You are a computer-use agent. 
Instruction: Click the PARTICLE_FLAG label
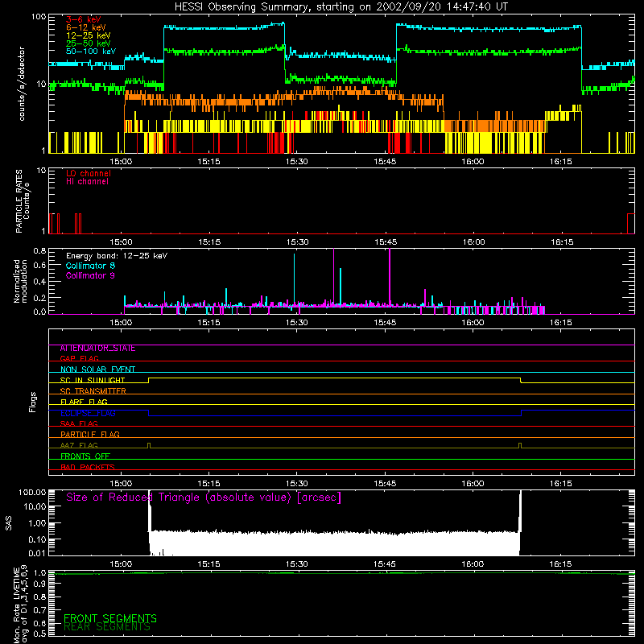point(90,435)
